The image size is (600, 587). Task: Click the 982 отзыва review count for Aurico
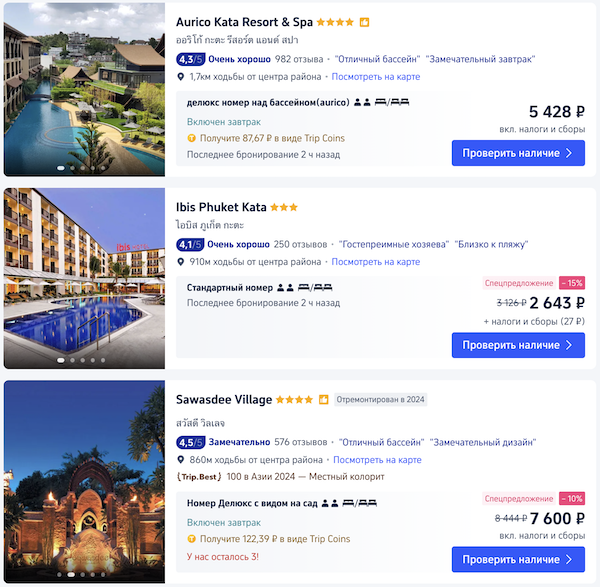click(297, 59)
